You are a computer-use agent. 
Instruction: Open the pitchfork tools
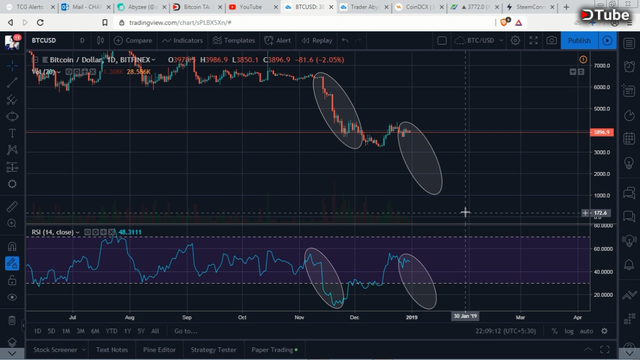[x=12, y=99]
